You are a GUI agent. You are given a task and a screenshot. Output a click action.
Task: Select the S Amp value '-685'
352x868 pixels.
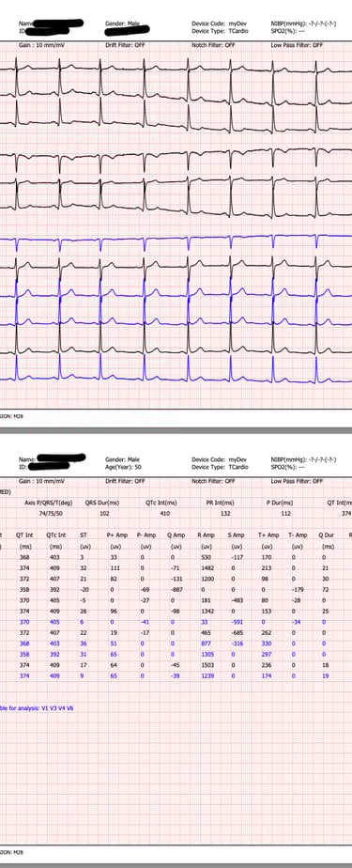(237, 632)
